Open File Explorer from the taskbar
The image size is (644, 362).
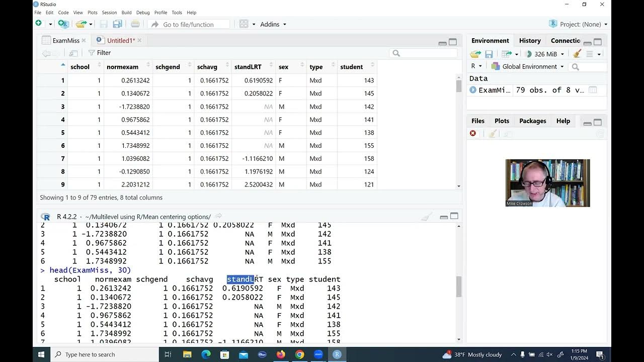pos(187,354)
